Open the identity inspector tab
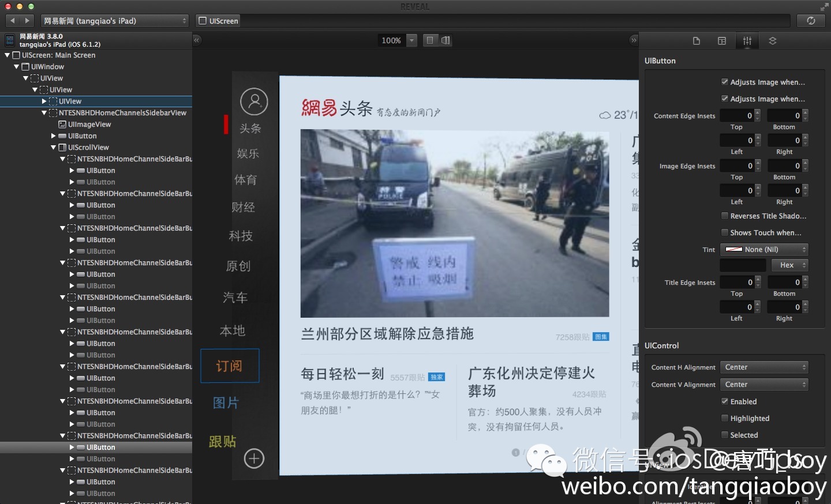The width and height of the screenshot is (831, 504). click(697, 41)
